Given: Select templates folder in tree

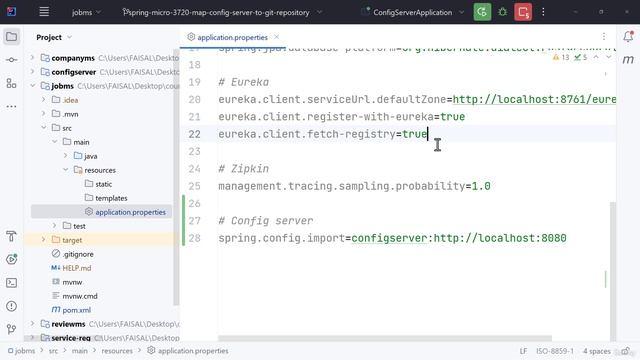Looking at the screenshot, I should 106,198.
